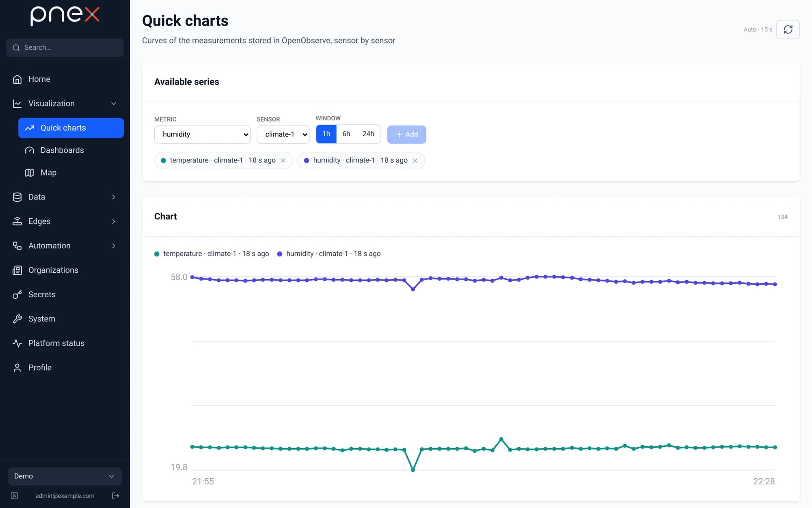Open Platform status page
This screenshot has height=508, width=812.
click(x=65, y=343)
